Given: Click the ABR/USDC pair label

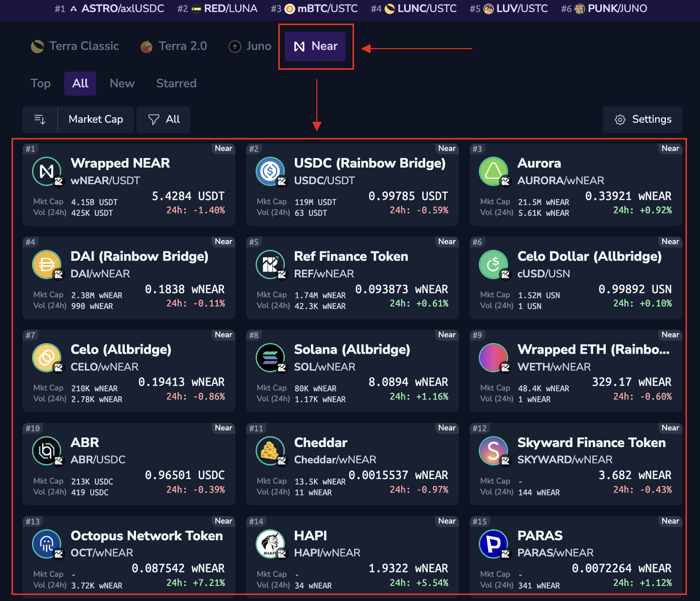Looking at the screenshot, I should tap(98, 460).
